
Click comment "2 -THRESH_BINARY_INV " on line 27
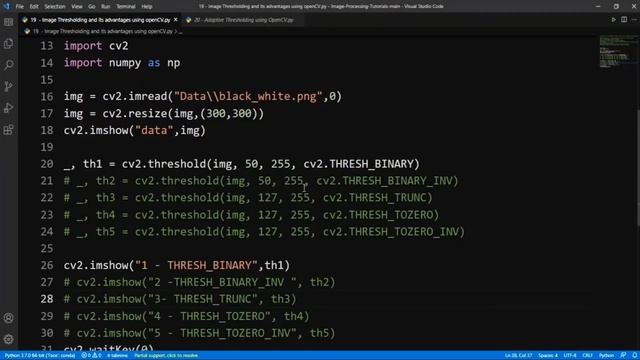coord(222,282)
